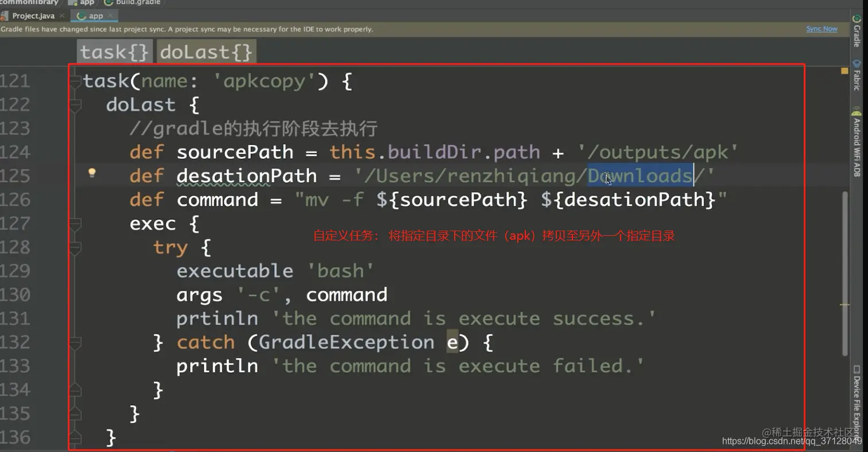Image resolution: width=868 pixels, height=452 pixels.
Task: Click ${desationPath} in the mv command string
Action: [629, 200]
